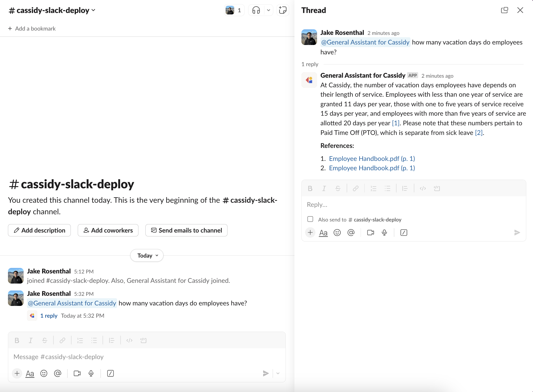
Task: Open the channel canvas
Action: (x=283, y=10)
